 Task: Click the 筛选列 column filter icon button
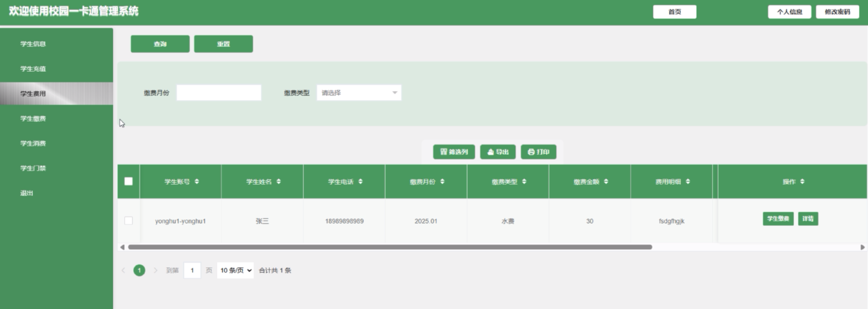click(x=454, y=152)
